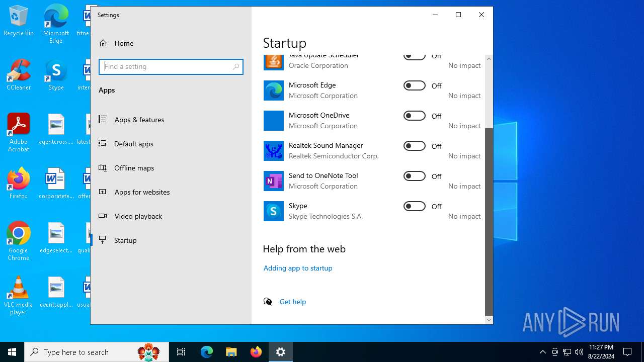The image size is (644, 362).
Task: Select the VLC media player desktop icon
Action: tap(19, 296)
